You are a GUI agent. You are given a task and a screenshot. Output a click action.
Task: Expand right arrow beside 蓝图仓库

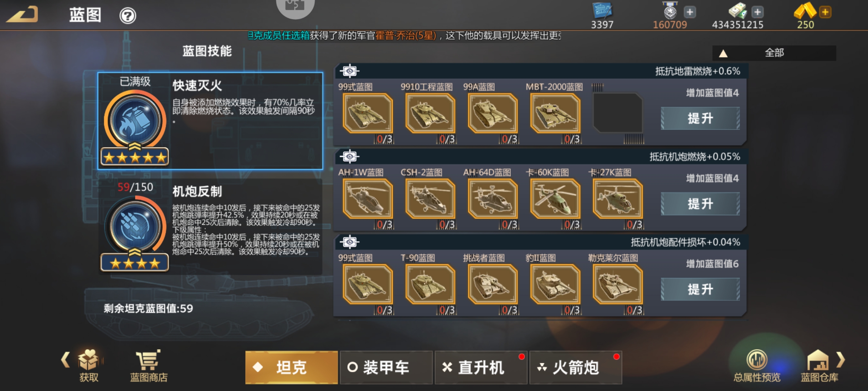click(x=841, y=360)
